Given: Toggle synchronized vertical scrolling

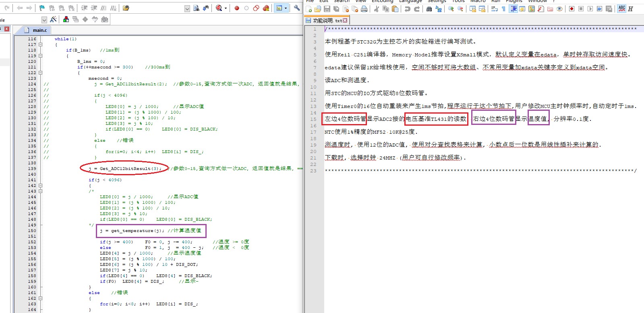Looking at the screenshot, I should click(473, 9).
